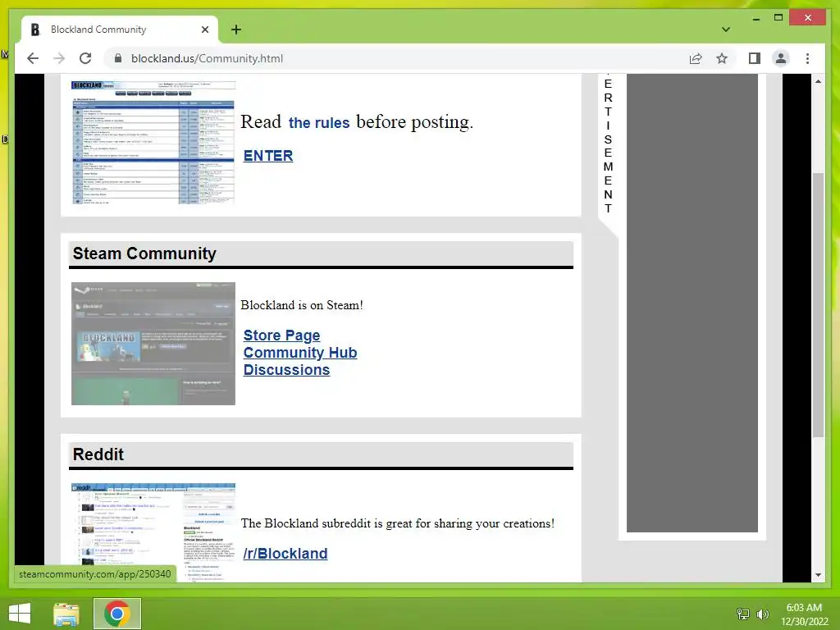Click the Blockland forum screenshot thumbnail
The width and height of the screenshot is (840, 630).
click(x=153, y=143)
